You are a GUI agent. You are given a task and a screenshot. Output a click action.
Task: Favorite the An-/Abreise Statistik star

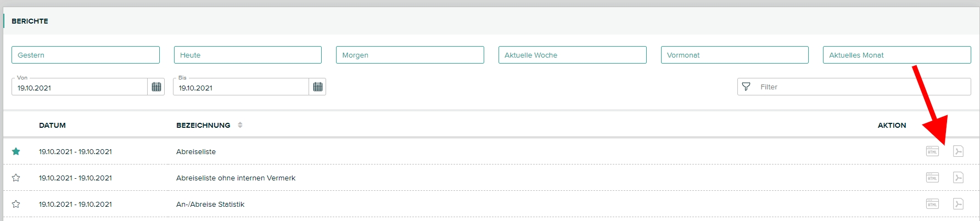point(16,204)
